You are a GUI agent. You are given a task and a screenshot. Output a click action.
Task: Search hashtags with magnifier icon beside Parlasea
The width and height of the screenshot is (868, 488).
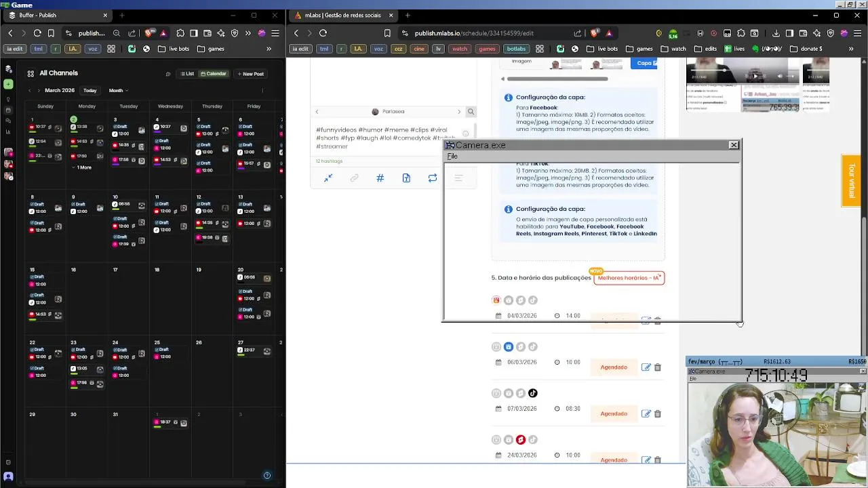471,112
